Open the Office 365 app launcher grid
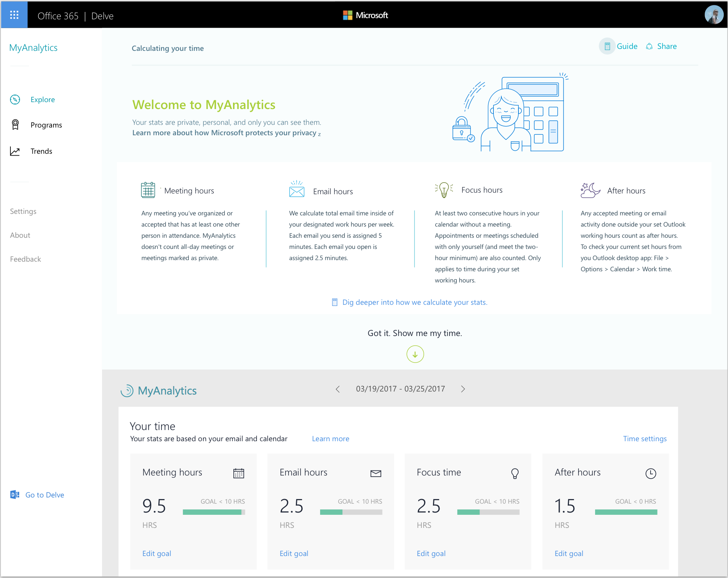This screenshot has height=578, width=728. point(14,15)
